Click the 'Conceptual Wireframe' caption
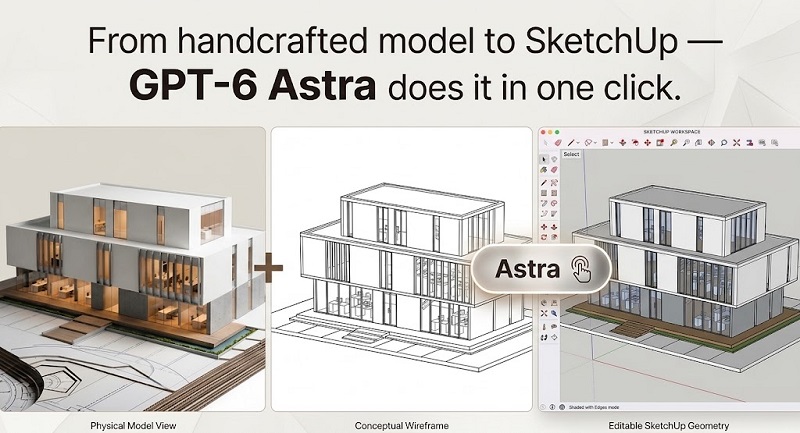 click(402, 425)
